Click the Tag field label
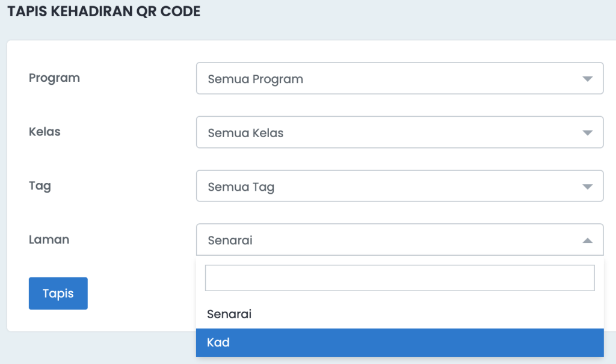616x364 pixels. [40, 186]
